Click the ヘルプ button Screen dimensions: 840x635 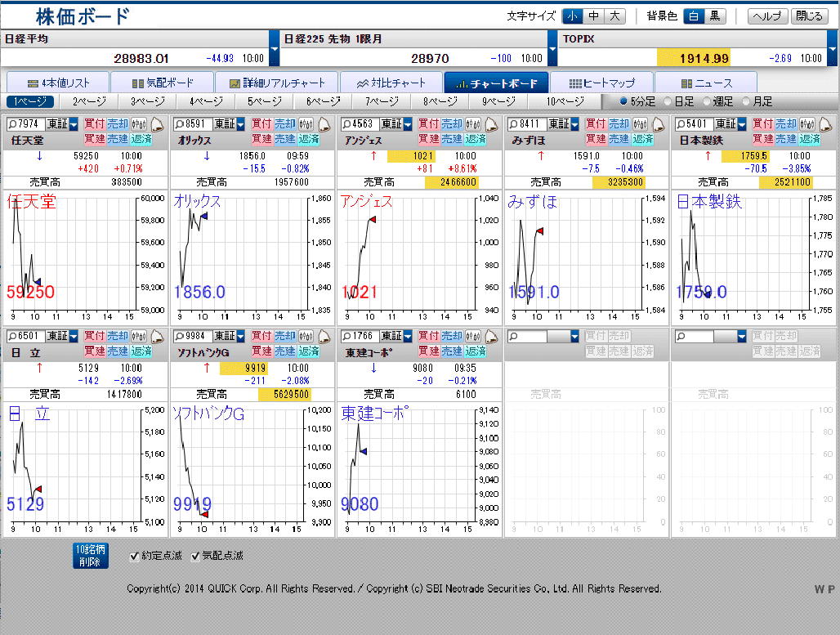pyautogui.click(x=767, y=16)
